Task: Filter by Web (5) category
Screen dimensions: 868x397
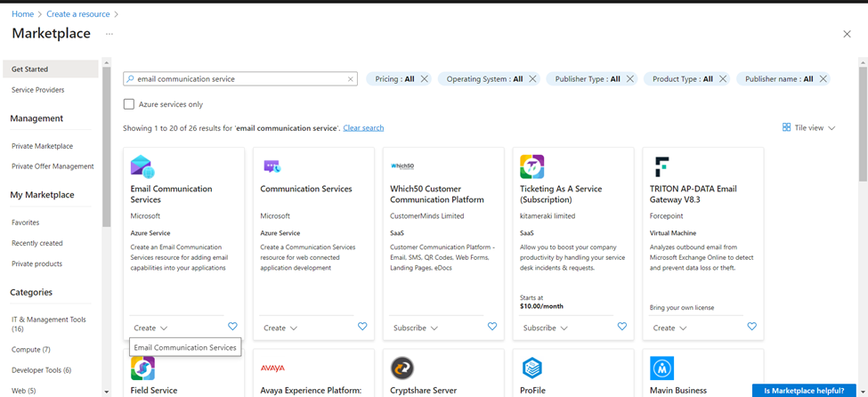Action: tap(24, 391)
